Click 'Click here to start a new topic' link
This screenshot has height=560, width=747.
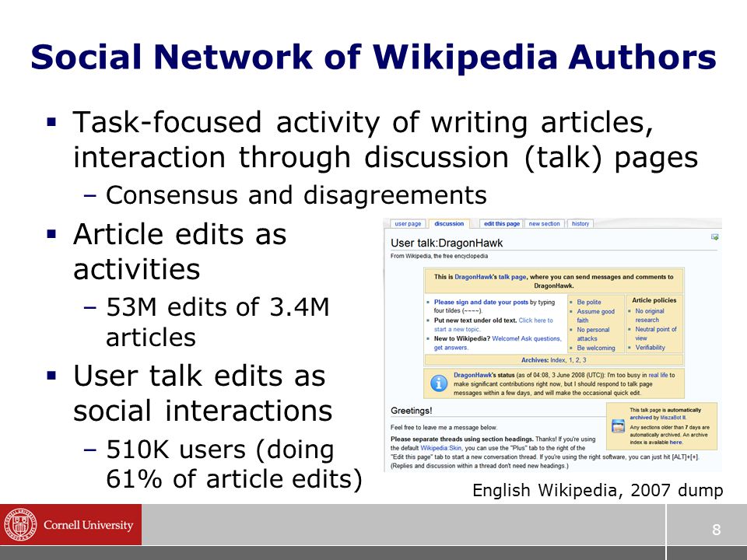(493, 325)
